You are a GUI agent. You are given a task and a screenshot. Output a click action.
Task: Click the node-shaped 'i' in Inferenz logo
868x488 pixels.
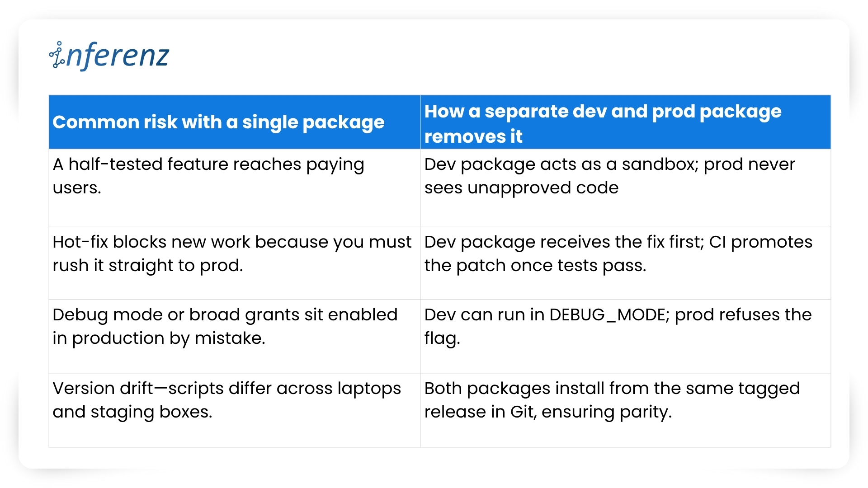click(x=57, y=55)
